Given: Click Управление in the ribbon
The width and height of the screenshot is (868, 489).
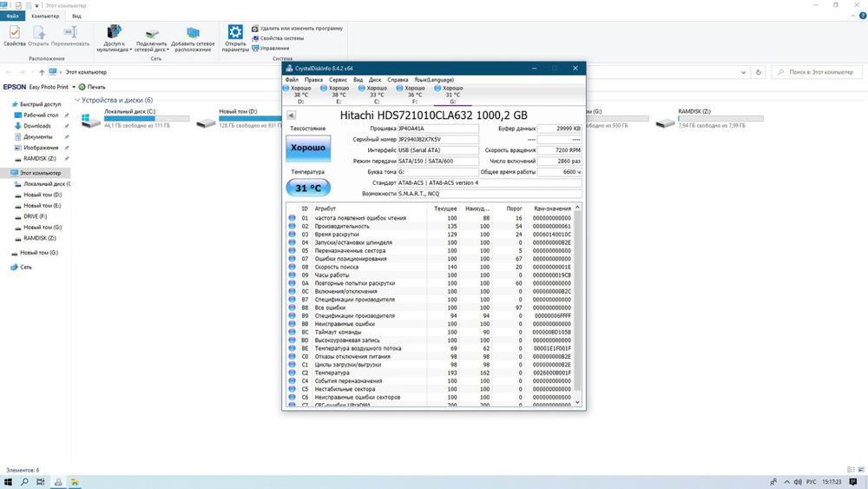Looking at the screenshot, I should 270,48.
